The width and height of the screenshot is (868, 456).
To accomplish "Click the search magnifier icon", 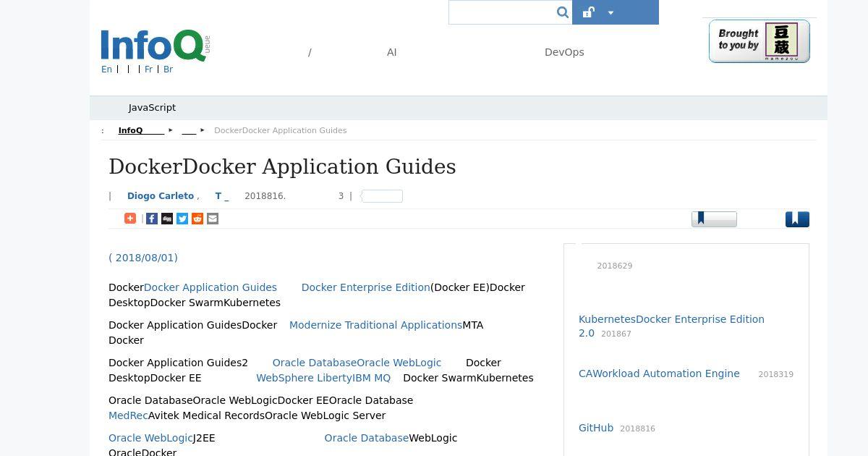I will point(563,12).
